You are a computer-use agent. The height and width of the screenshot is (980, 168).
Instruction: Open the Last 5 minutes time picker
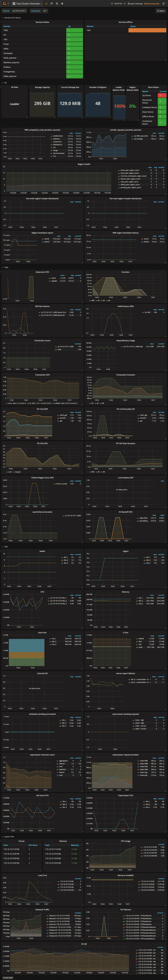click(x=136, y=3)
